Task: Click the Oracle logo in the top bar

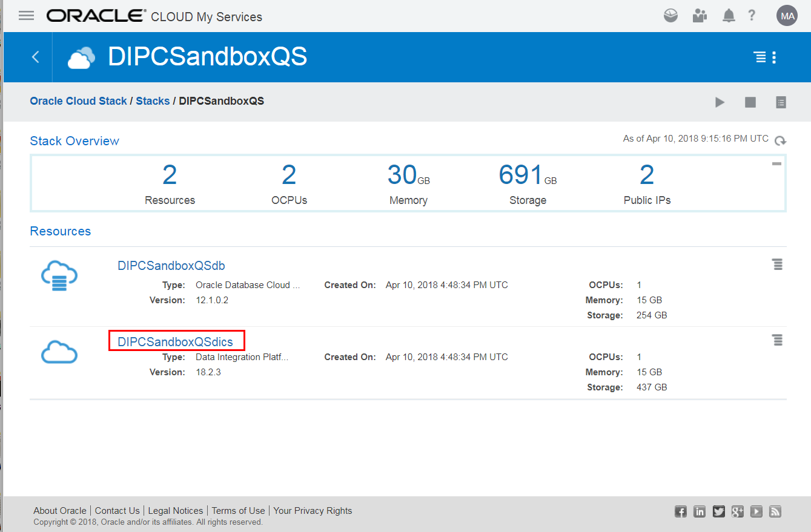Action: [x=96, y=16]
